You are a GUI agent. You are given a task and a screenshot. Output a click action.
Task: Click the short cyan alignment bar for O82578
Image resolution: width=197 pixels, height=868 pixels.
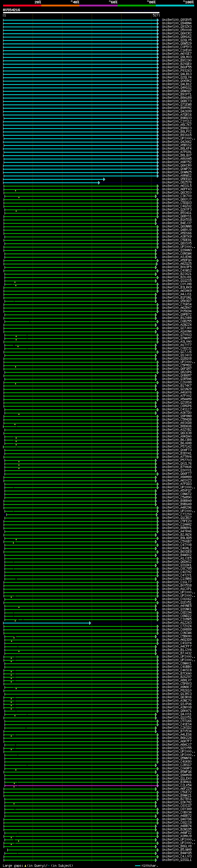coord(51,183)
